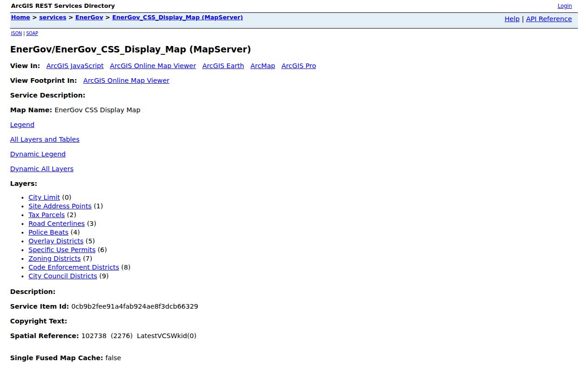This screenshot has height=368, width=588.
Task: View the map in ArcGIS Earth
Action: [223, 66]
